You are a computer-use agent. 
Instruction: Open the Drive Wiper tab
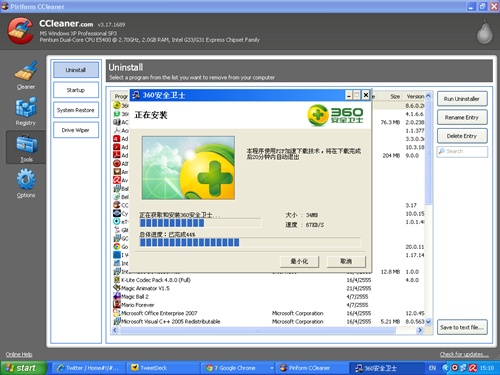[x=76, y=130]
